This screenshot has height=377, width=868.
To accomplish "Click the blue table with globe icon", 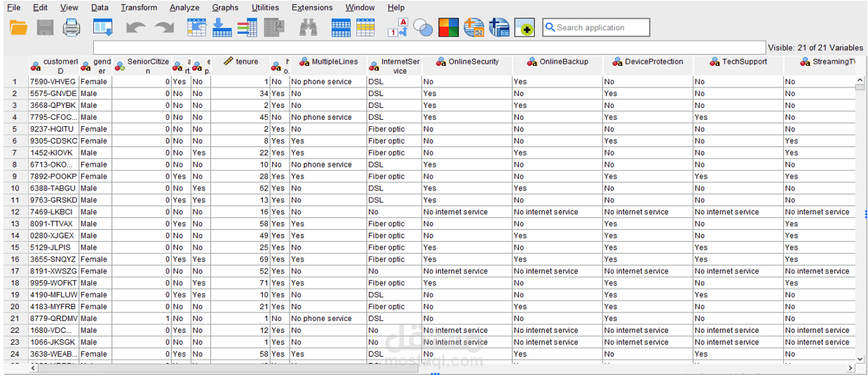I will (499, 27).
